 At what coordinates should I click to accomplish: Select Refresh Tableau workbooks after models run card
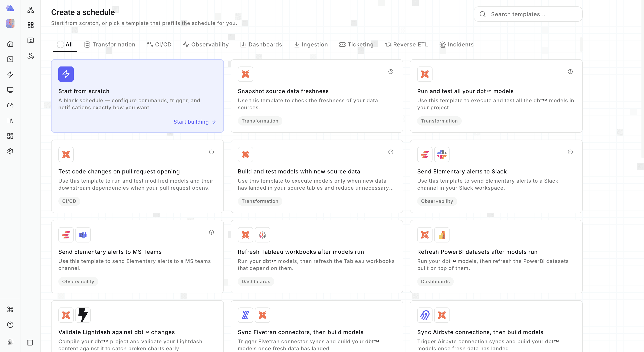(x=317, y=257)
